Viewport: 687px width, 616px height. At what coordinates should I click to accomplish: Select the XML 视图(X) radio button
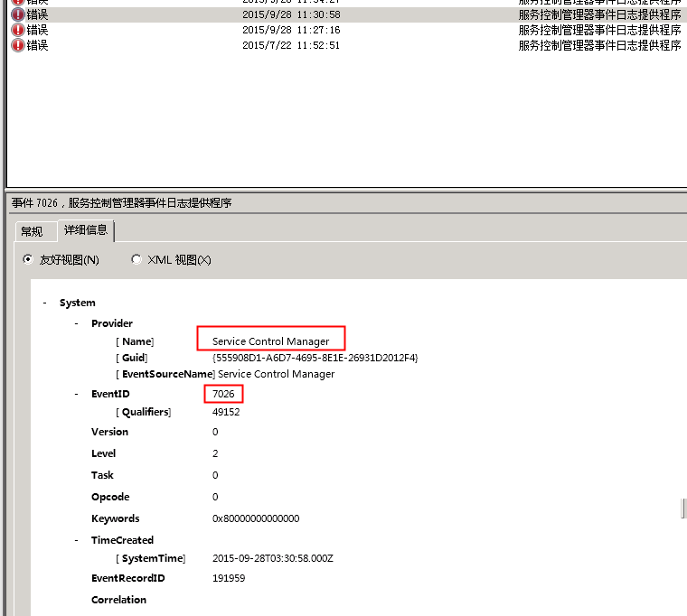pyautogui.click(x=136, y=260)
